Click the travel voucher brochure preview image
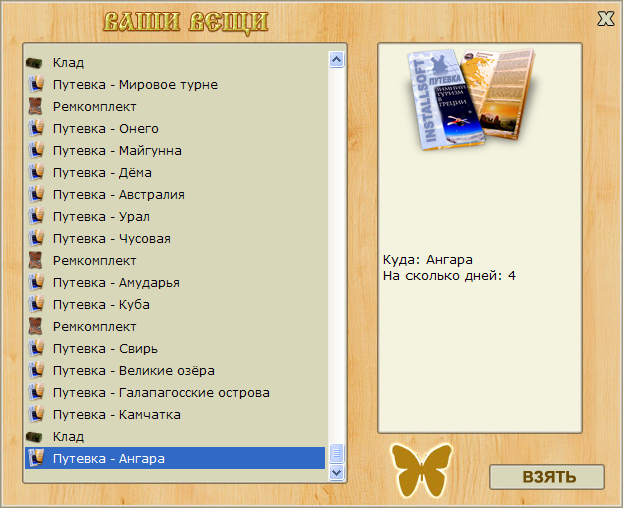The height and width of the screenshot is (508, 623). [471, 99]
